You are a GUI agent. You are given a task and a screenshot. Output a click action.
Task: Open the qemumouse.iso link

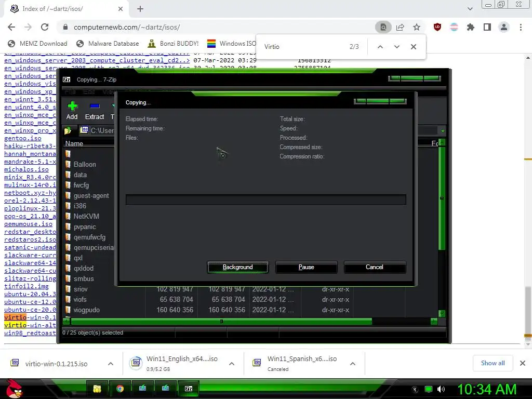click(x=29, y=224)
